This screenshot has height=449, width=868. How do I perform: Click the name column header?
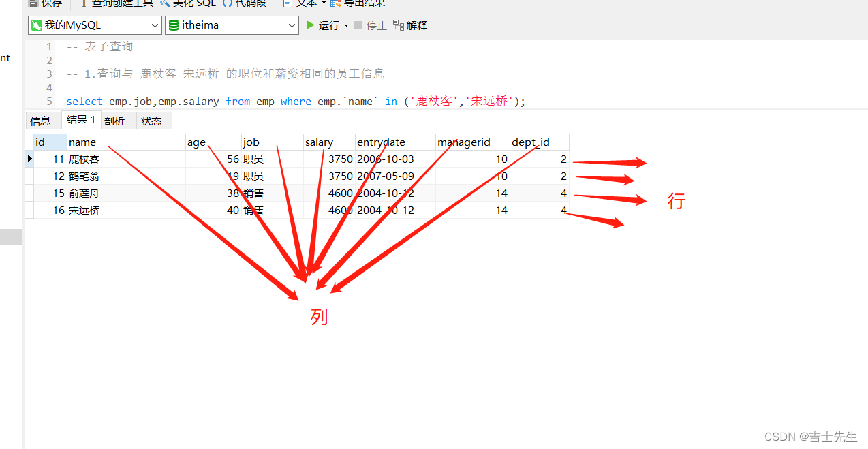pos(126,142)
